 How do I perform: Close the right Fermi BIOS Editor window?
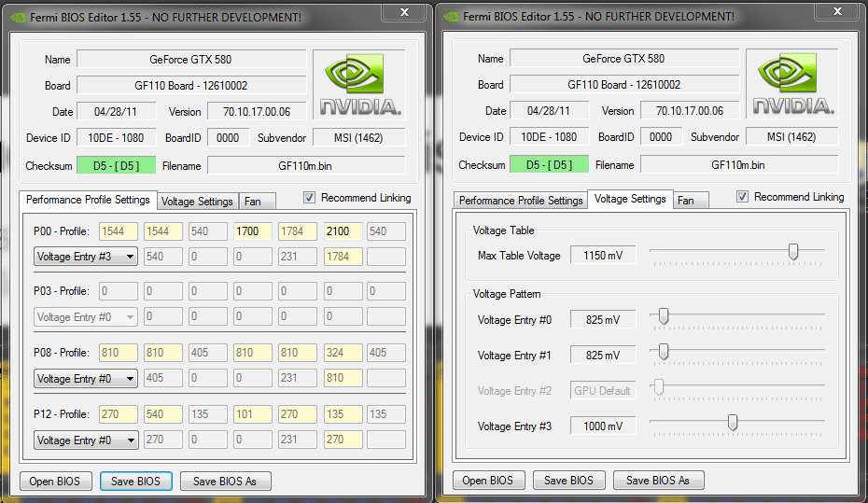coord(837,11)
